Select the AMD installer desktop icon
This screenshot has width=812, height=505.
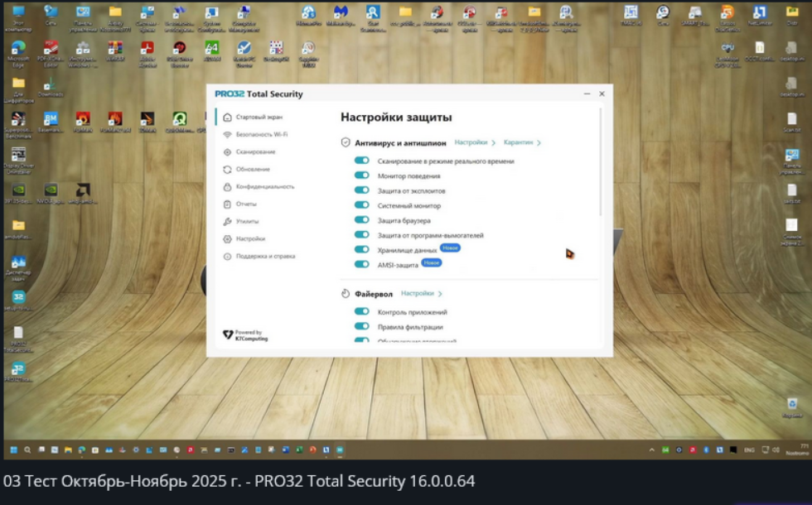coord(83,194)
